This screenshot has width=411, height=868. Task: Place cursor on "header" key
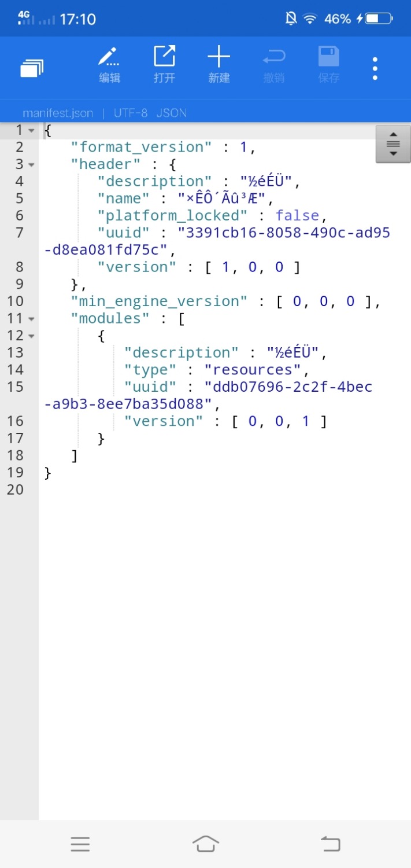(106, 164)
